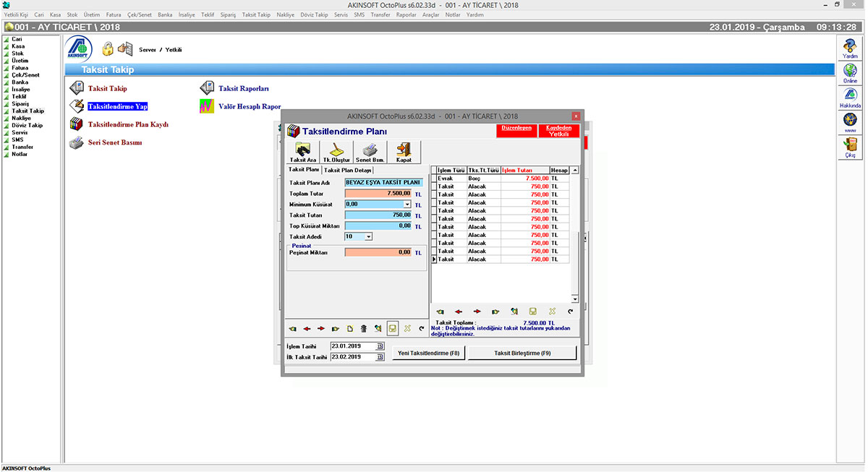Click the Toplam Tutar amount field
Image resolution: width=868 pixels, height=472 pixels.
click(378, 194)
